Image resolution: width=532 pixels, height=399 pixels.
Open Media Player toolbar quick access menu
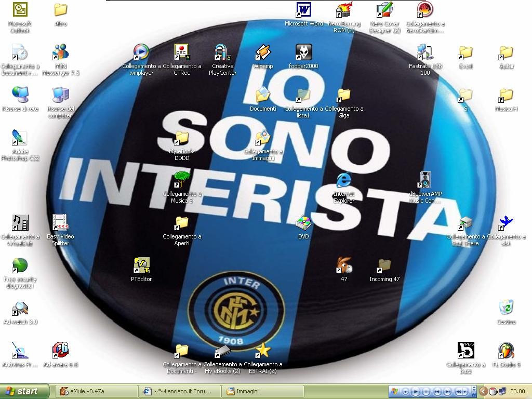(x=405, y=392)
